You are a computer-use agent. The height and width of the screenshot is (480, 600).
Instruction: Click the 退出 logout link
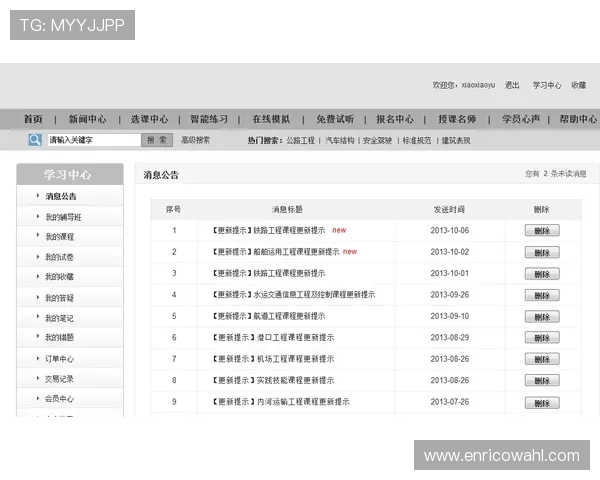point(512,85)
